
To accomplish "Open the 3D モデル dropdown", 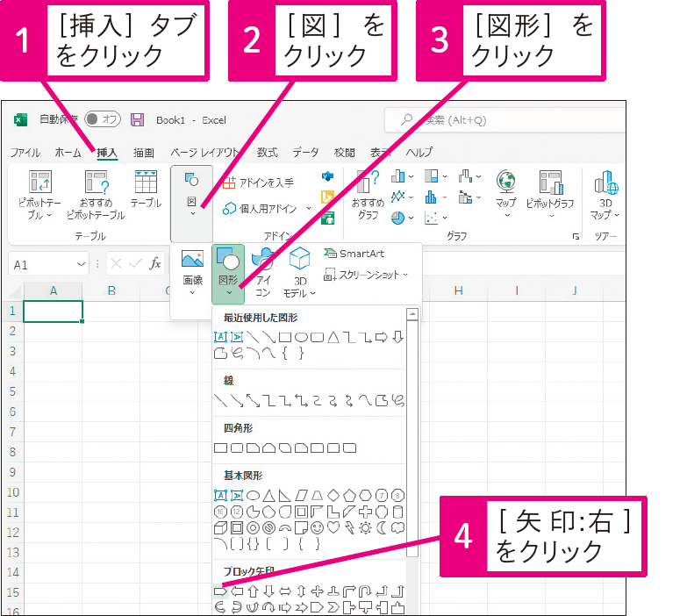I will coord(300,274).
